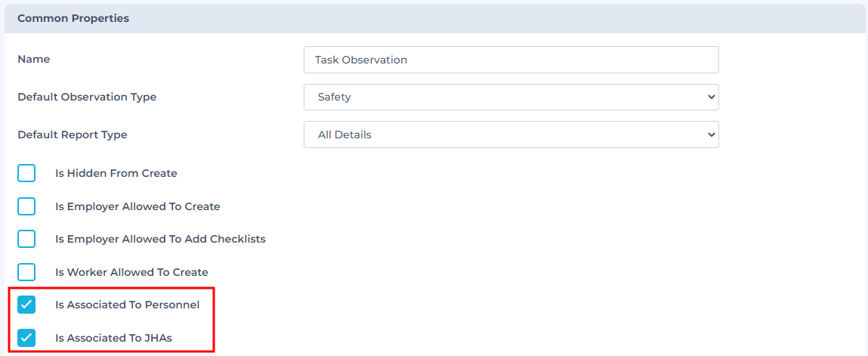Uncheck the Is Associated To JHAs checkbox

(x=26, y=338)
